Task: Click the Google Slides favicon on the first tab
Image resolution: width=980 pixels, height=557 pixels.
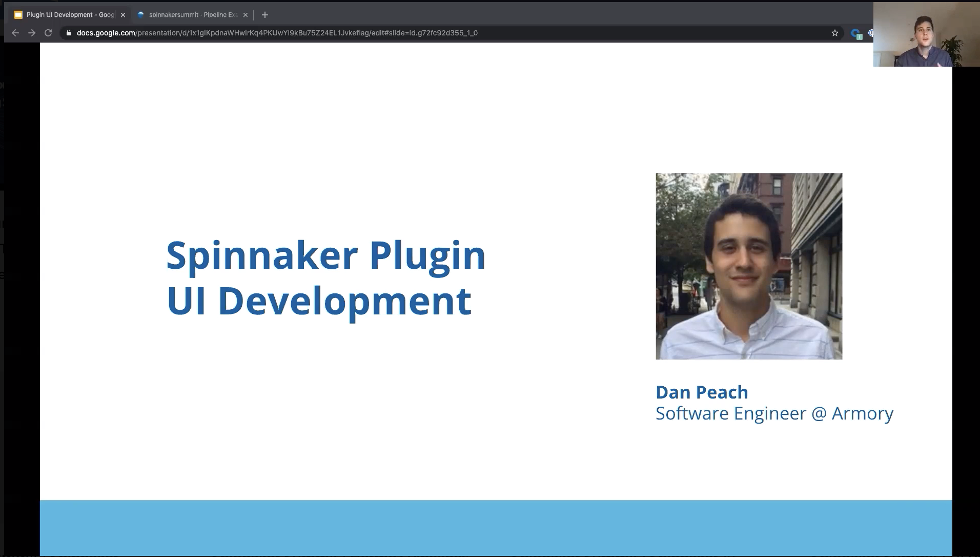Action: coord(18,15)
